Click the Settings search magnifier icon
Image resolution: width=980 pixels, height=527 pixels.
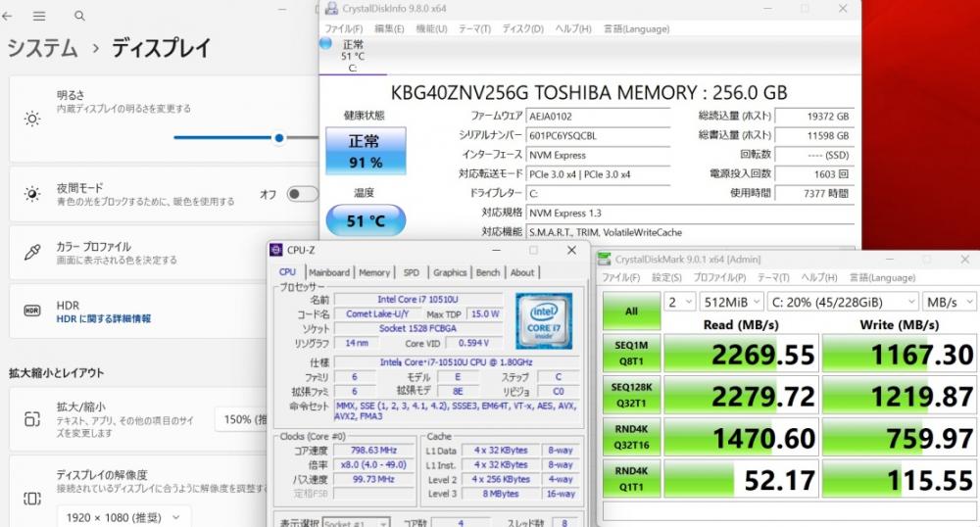79,17
